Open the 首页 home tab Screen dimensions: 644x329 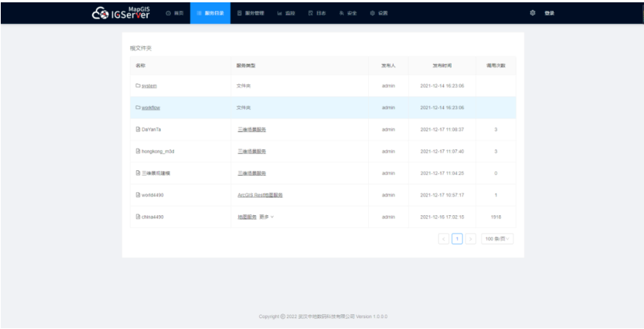point(175,13)
